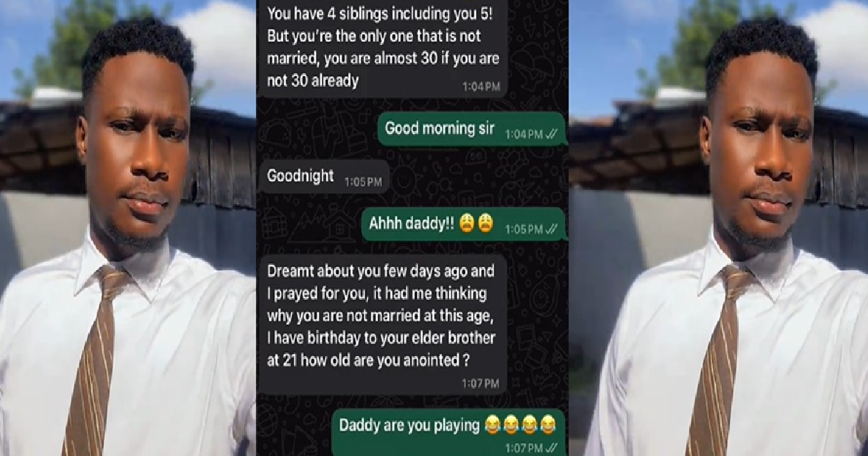Select the "Dreamt about you few days ago" message
Viewport: 868px width, 456px height.
tap(383, 324)
